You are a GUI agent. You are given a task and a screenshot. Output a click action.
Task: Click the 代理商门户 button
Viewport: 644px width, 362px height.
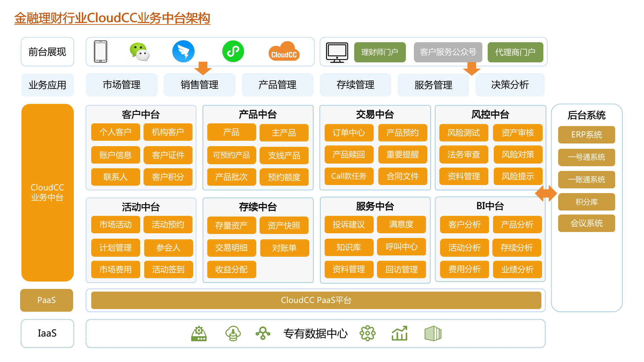tap(515, 52)
